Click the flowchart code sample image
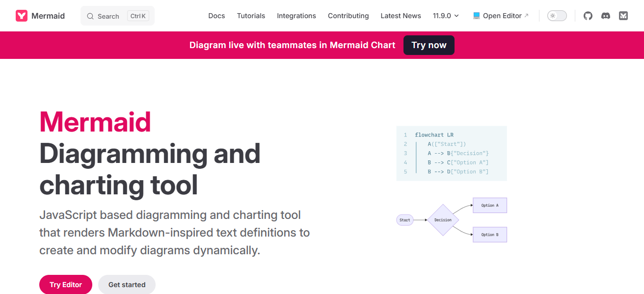 point(452,153)
